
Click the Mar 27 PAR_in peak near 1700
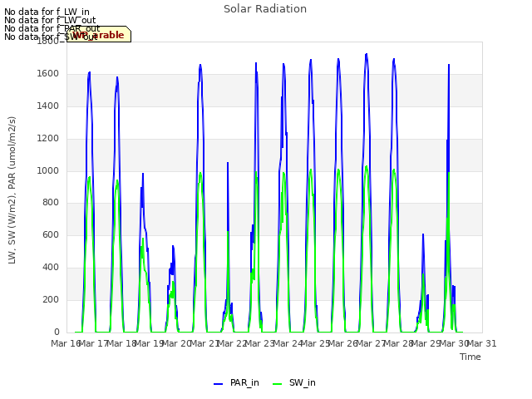click(367, 54)
